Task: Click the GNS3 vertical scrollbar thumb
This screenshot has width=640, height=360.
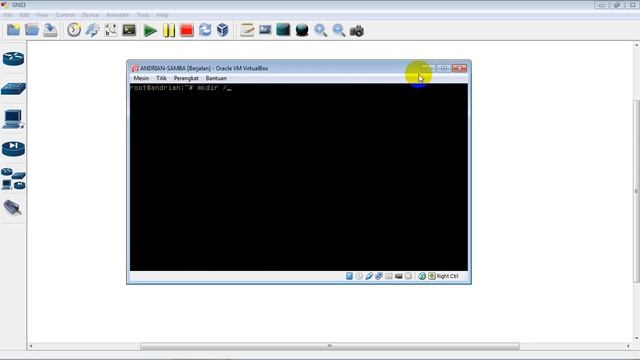Action: click(x=636, y=191)
